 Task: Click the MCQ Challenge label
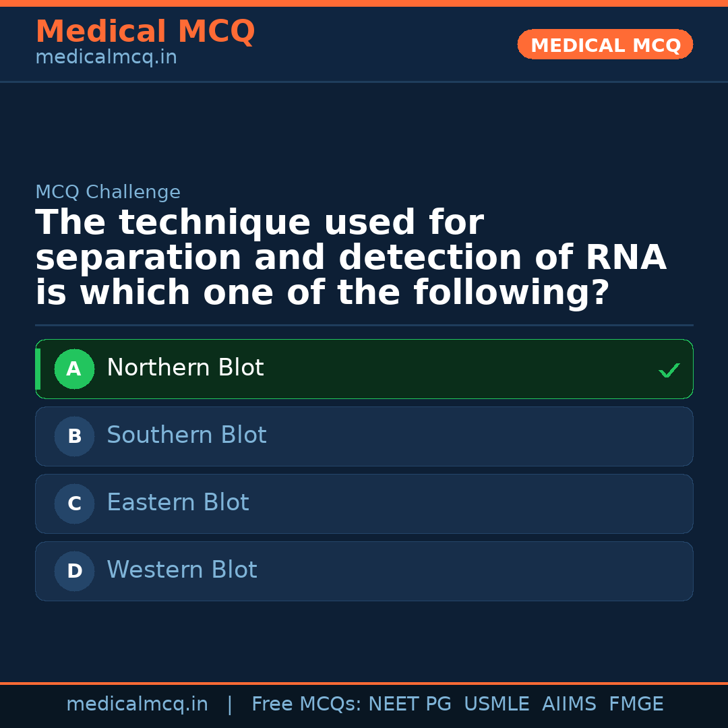click(108, 192)
